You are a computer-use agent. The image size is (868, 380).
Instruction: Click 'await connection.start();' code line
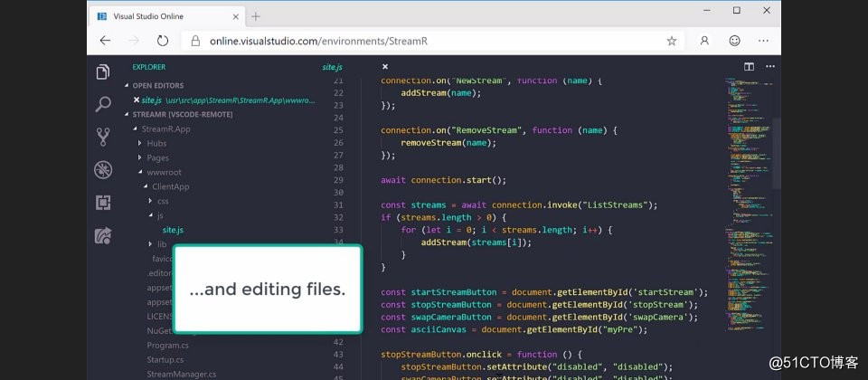443,180
